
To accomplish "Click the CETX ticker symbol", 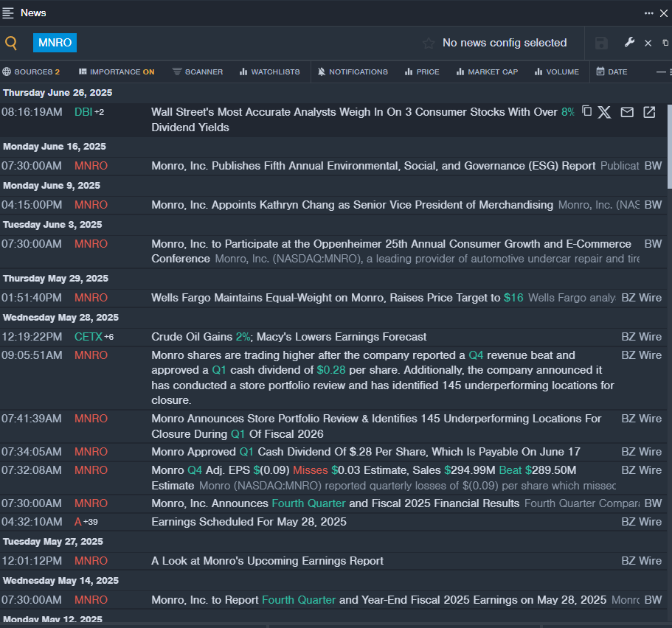I will pyautogui.click(x=89, y=337).
